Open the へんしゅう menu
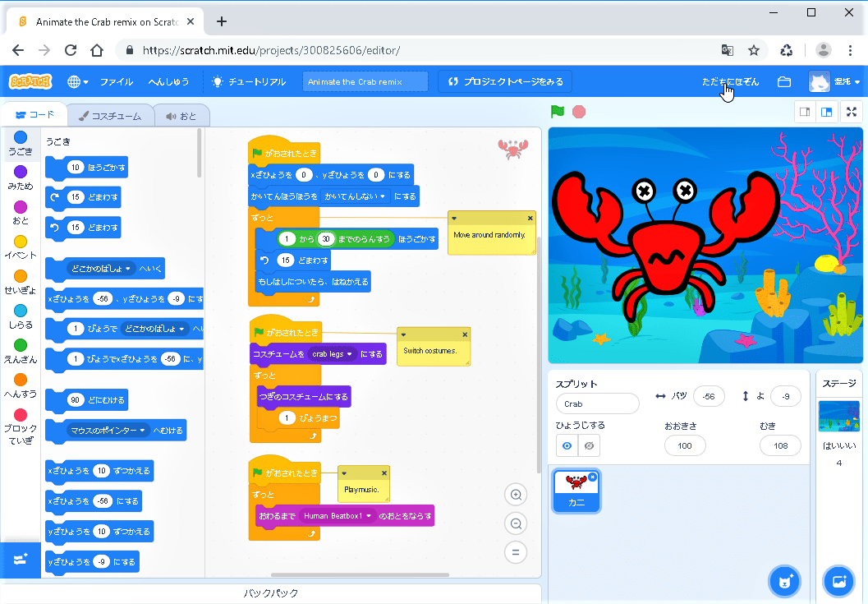868x604 pixels. pyautogui.click(x=169, y=81)
